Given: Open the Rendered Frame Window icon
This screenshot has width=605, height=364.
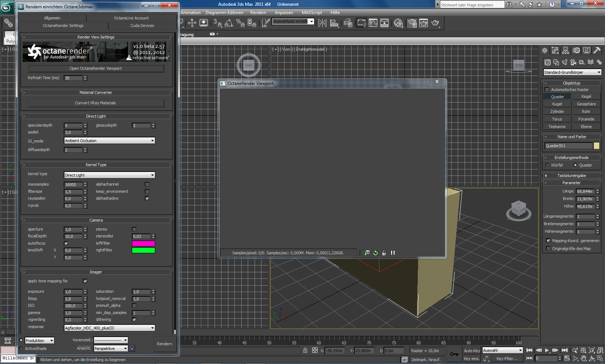Looking at the screenshot, I should click(423, 23).
